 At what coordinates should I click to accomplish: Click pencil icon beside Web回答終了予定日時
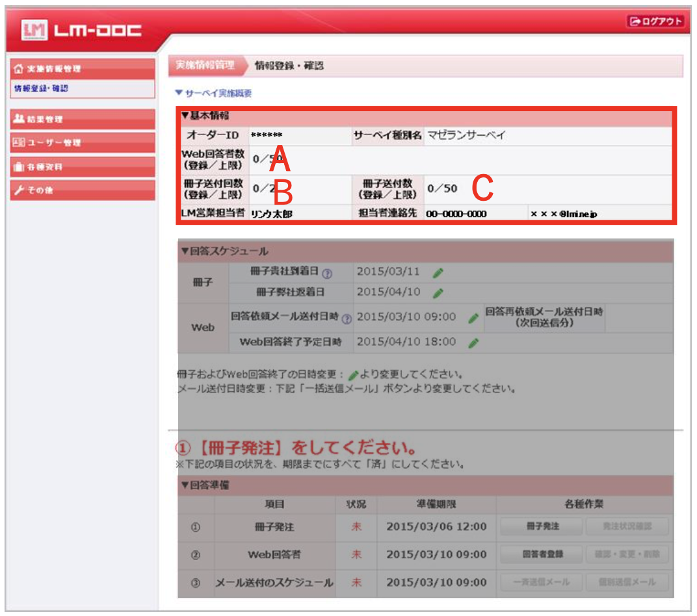pyautogui.click(x=473, y=342)
